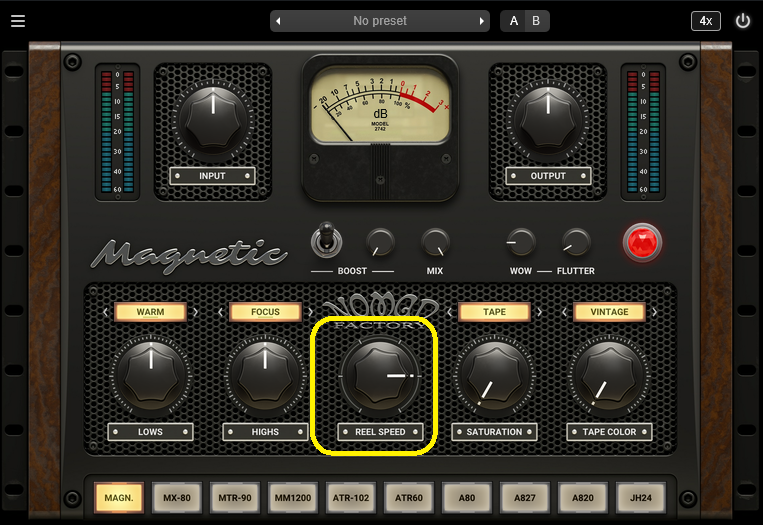Image resolution: width=763 pixels, height=525 pixels.
Task: Select previous mode left of VINTAGE
Action: click(564, 312)
